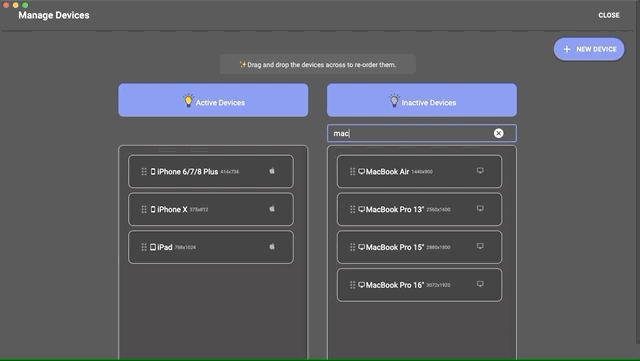Click the Apple logo on iPhone 6/7/8 Plus
Screen dimensions: 640x361
point(272,171)
